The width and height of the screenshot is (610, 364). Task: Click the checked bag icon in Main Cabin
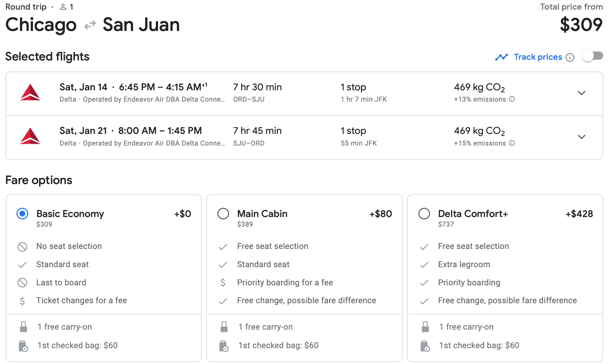[224, 346]
